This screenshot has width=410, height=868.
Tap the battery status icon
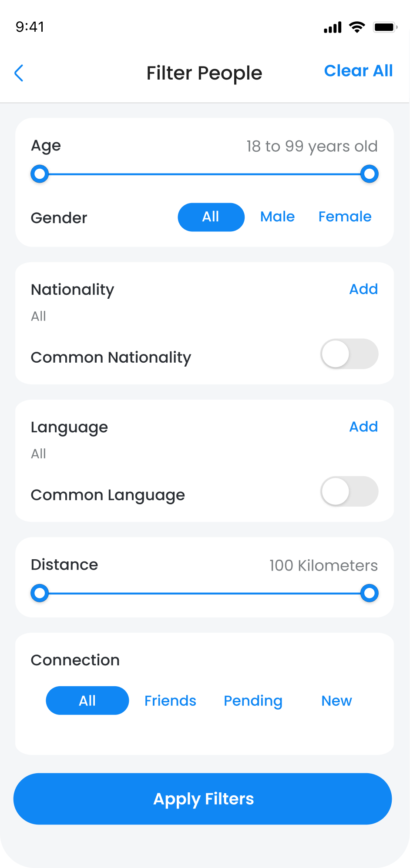tap(385, 27)
